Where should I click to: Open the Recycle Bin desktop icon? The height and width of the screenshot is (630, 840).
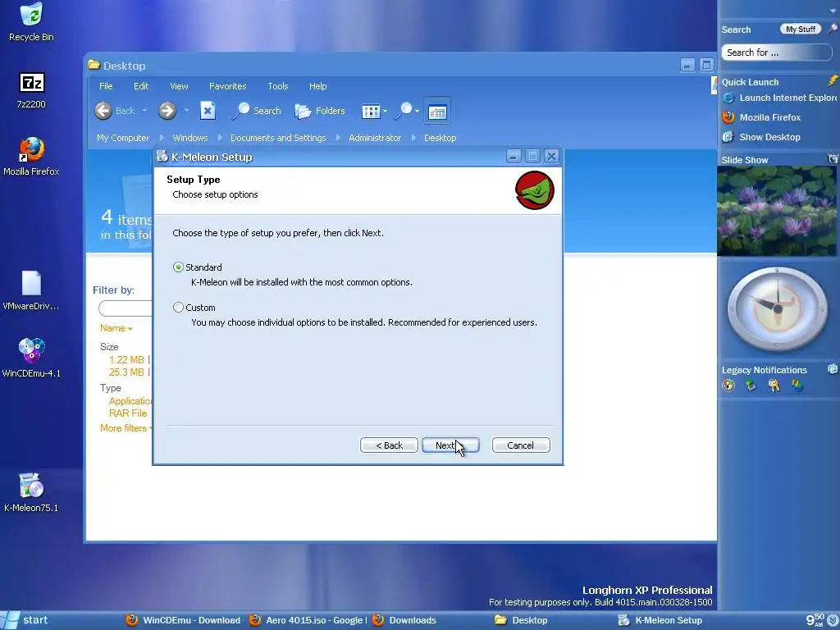31,22
